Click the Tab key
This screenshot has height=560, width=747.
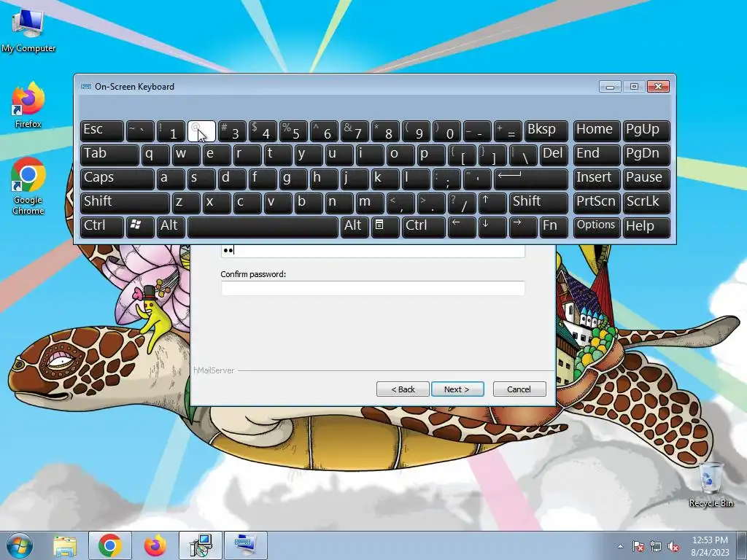(x=109, y=155)
